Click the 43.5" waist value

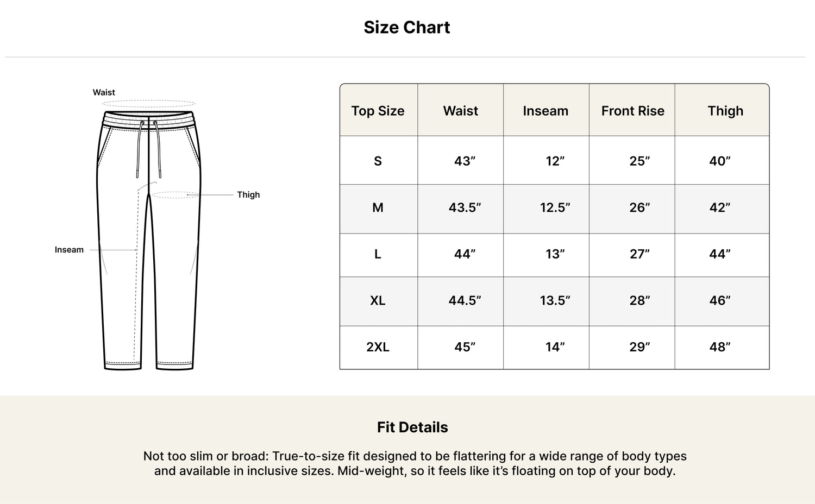click(465, 207)
